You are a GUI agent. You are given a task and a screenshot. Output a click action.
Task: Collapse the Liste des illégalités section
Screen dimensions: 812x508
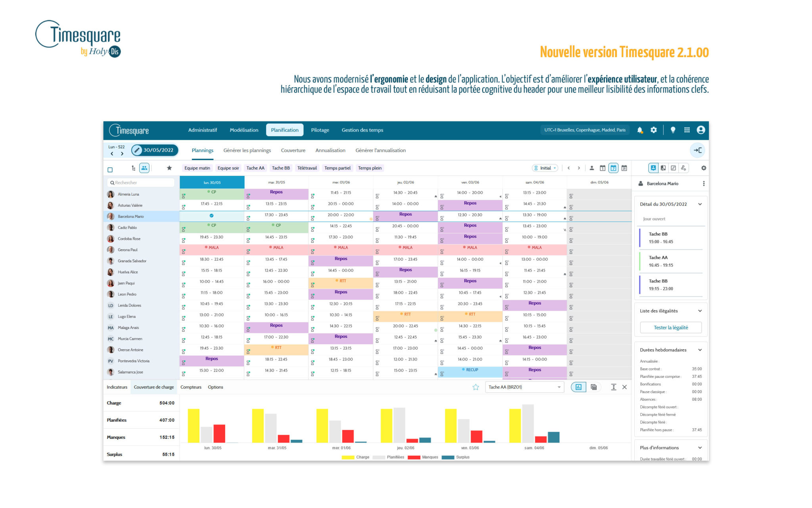pyautogui.click(x=700, y=311)
